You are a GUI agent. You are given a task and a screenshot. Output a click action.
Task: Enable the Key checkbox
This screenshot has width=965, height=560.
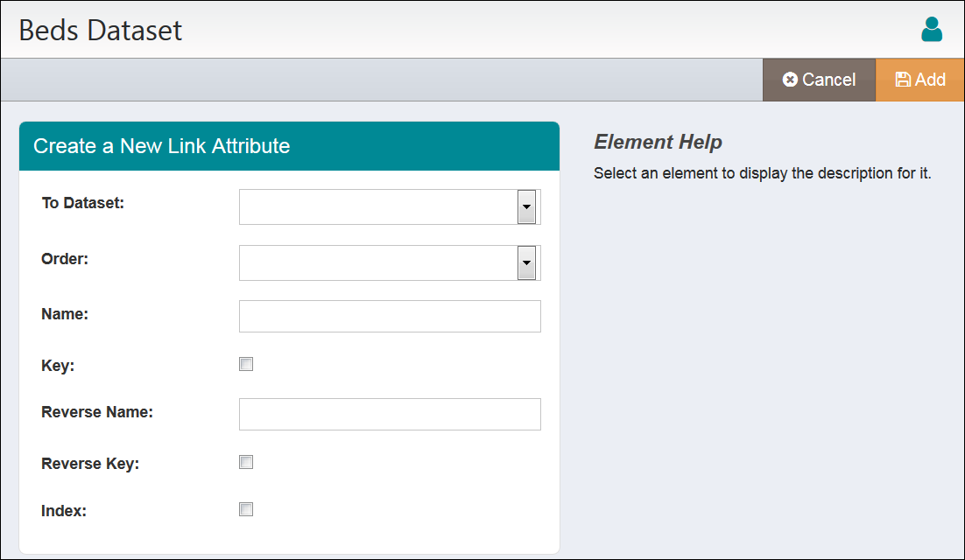click(x=246, y=363)
